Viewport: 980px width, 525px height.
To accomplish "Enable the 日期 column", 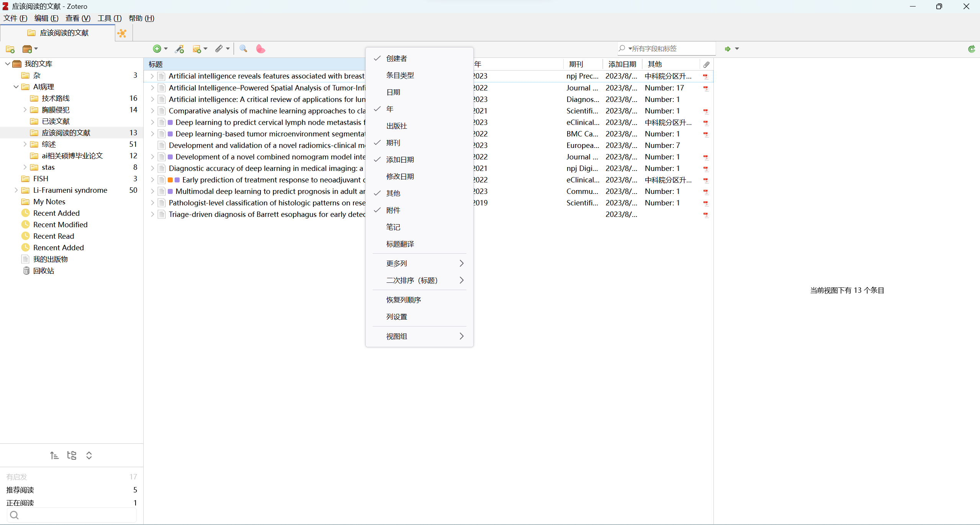I will click(394, 92).
